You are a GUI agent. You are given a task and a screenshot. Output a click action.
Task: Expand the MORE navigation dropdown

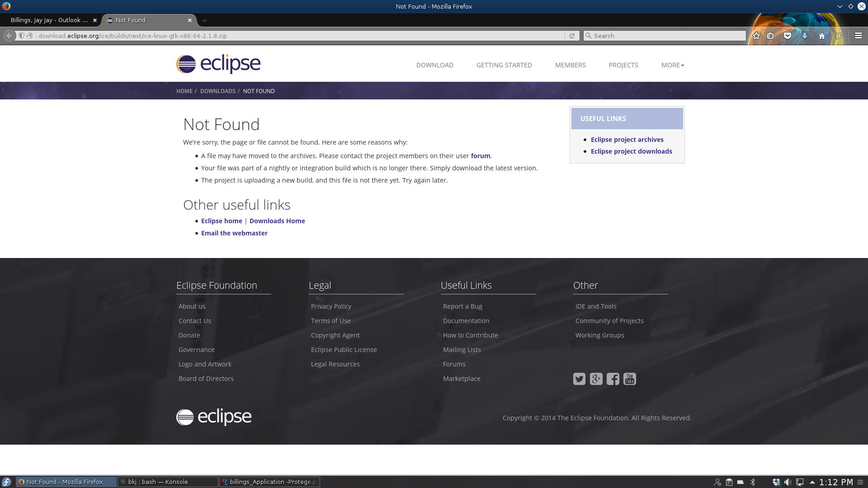(672, 65)
